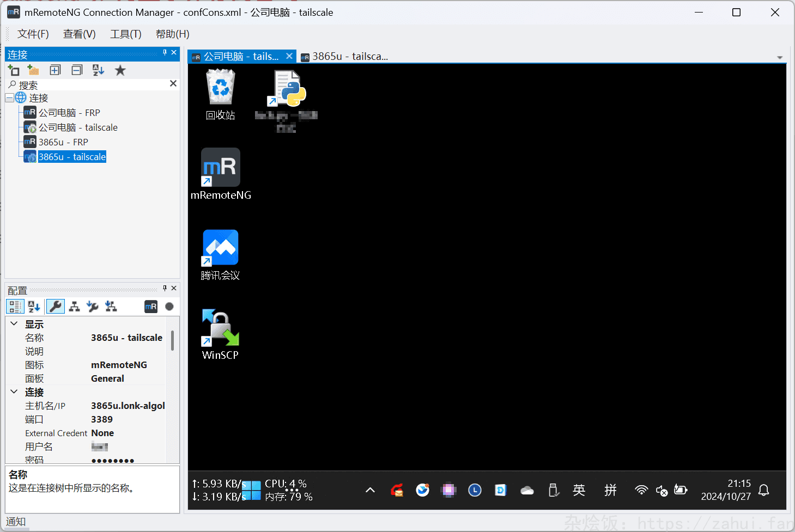Toggle Alphabetical sort in 配置 panel

point(34,307)
